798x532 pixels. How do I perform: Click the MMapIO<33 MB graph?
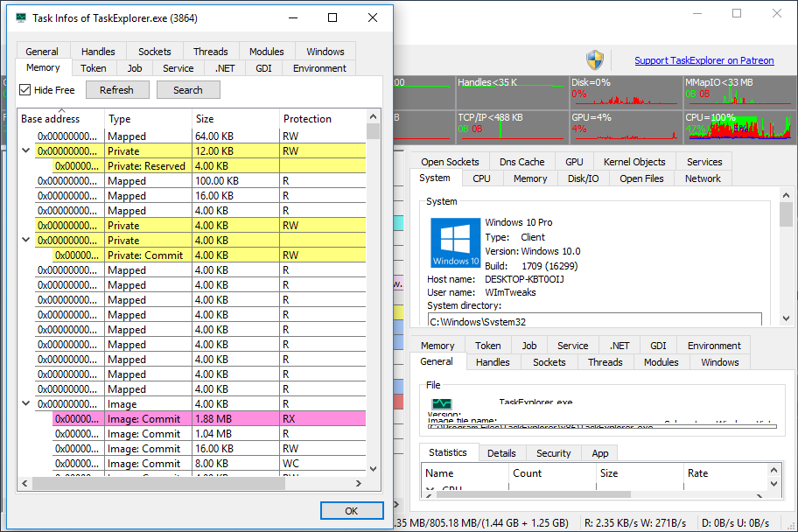pyautogui.click(x=738, y=91)
